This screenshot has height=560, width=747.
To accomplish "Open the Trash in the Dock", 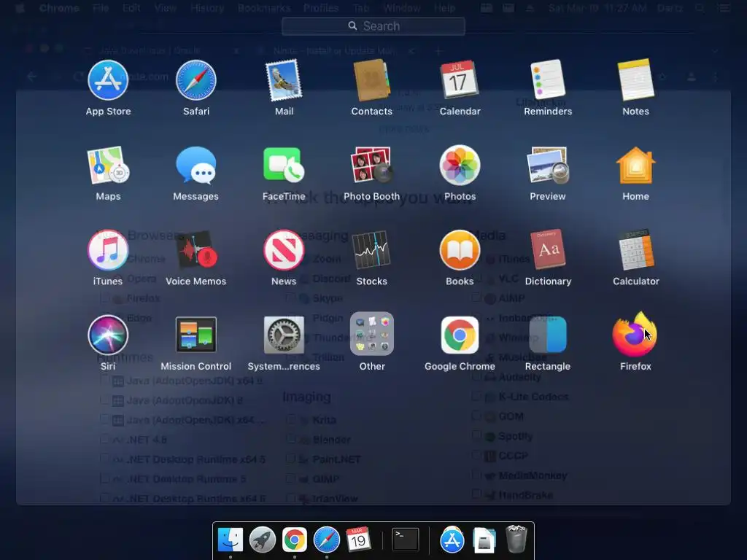I will [x=516, y=539].
